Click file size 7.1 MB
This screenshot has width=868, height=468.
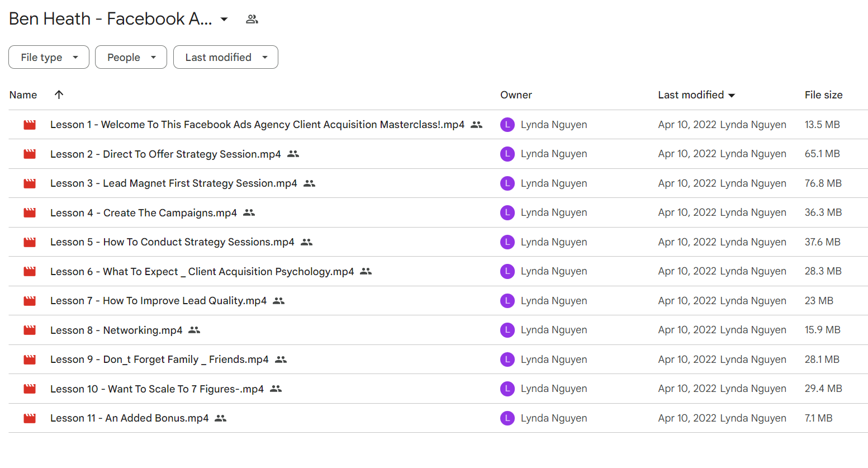click(x=818, y=418)
